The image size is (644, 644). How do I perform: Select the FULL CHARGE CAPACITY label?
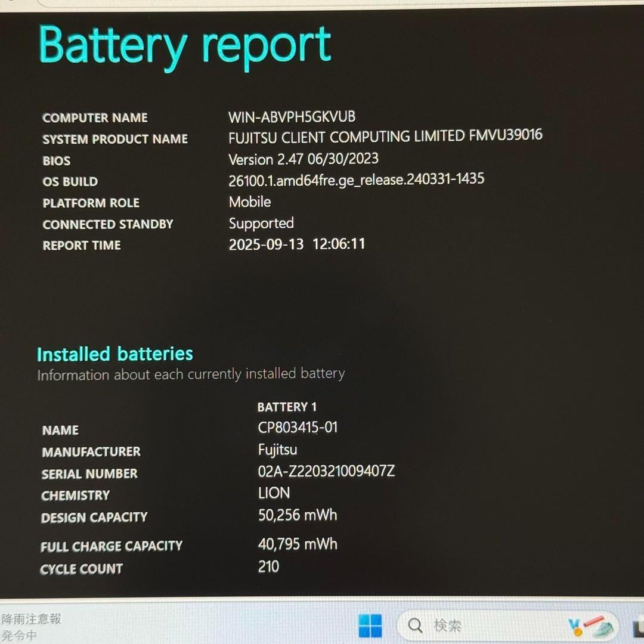pyautogui.click(x=112, y=546)
